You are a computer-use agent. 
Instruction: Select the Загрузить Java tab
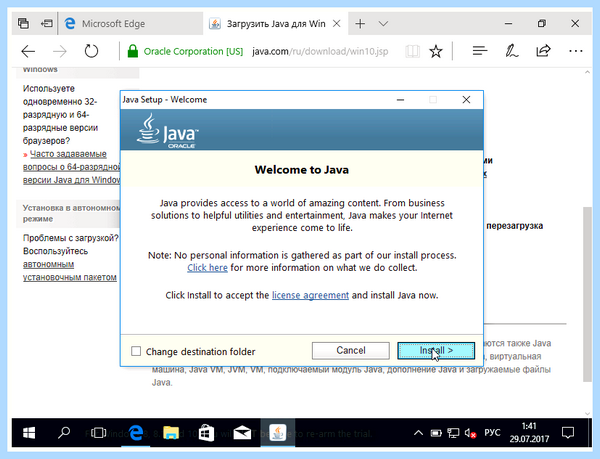pyautogui.click(x=276, y=24)
